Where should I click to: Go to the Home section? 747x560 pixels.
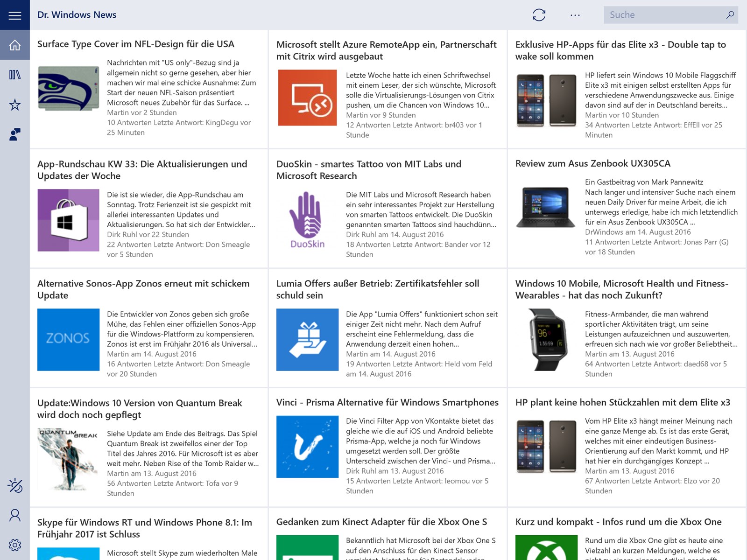click(15, 45)
